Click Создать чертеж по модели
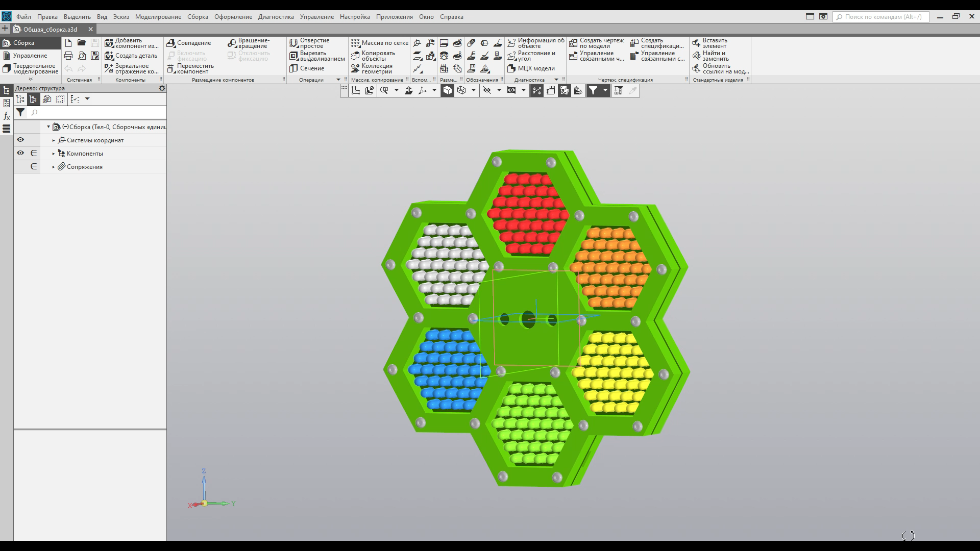Image resolution: width=980 pixels, height=551 pixels. (x=597, y=43)
